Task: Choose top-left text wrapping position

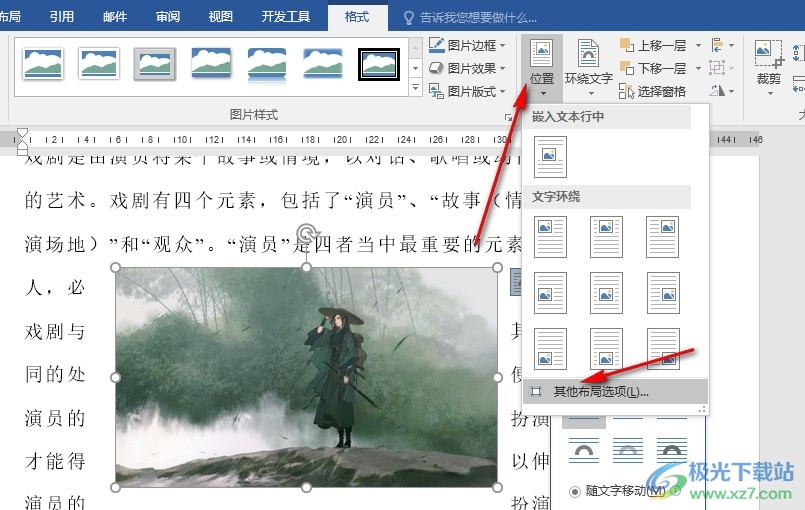Action: tap(550, 237)
